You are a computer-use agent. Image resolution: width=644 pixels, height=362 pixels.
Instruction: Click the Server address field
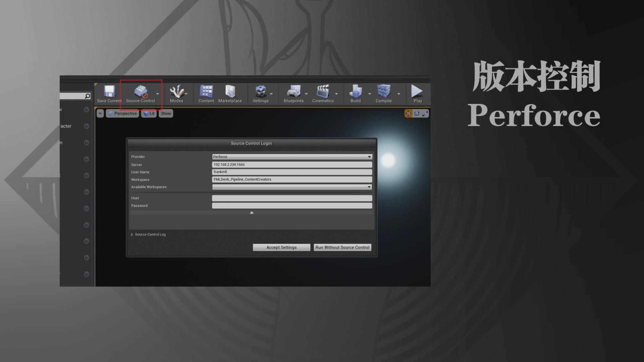pos(292,165)
